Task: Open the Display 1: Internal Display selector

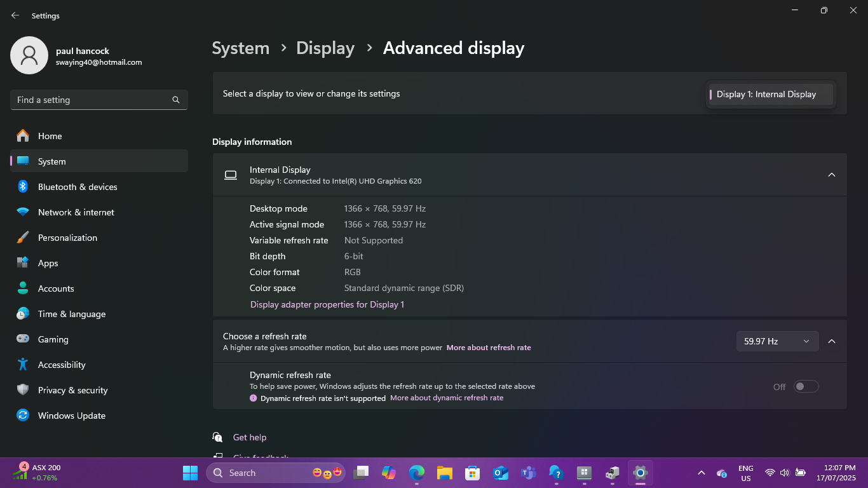Action: coord(771,94)
